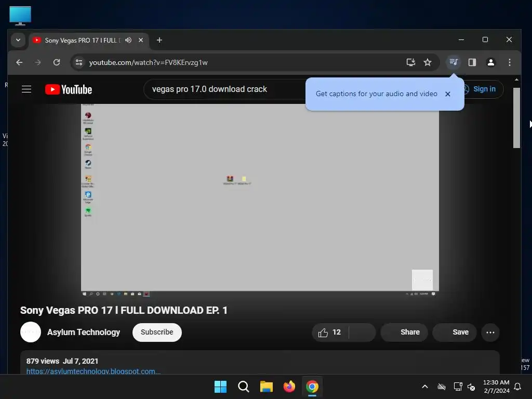Open clock showing 12:30 AM

coord(496,387)
